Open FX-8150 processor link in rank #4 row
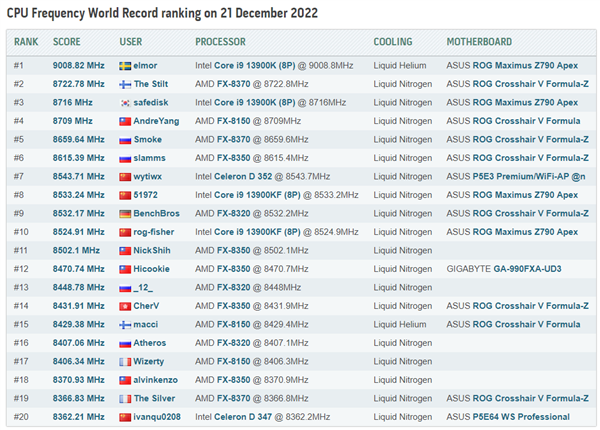Image resolution: width=600 pixels, height=430 pixels. click(233, 121)
